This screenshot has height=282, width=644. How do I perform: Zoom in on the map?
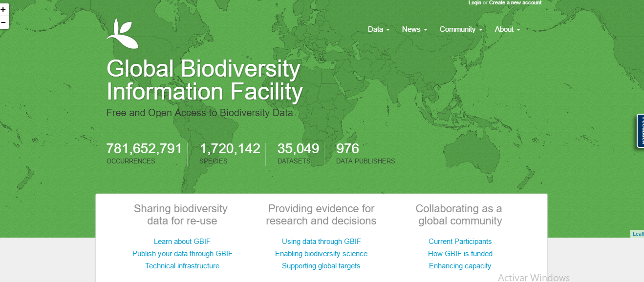pyautogui.click(x=3, y=10)
